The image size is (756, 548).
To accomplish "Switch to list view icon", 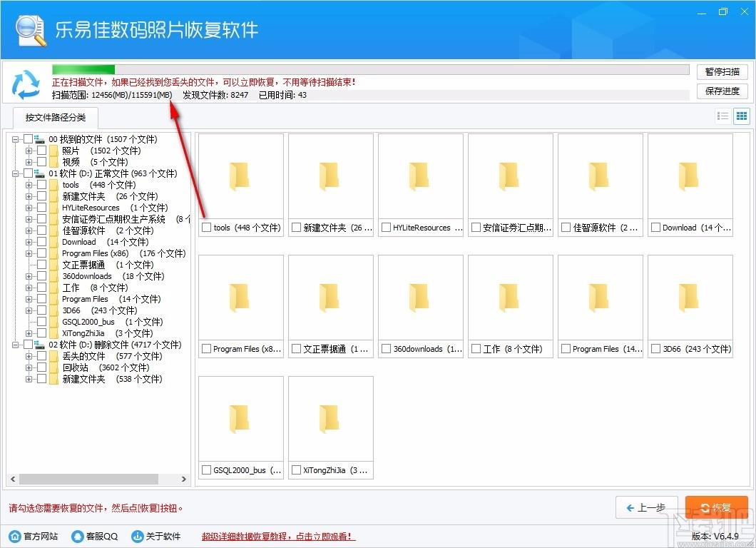I will (x=722, y=116).
